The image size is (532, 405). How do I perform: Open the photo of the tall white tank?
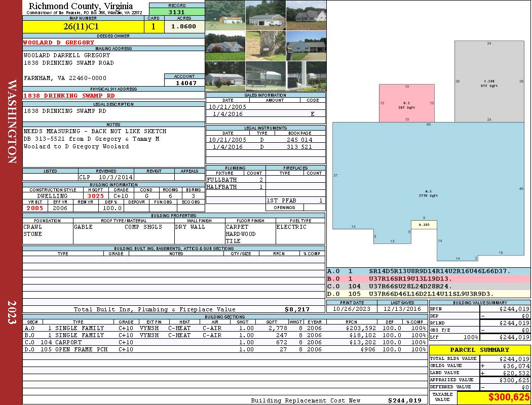coord(307,76)
